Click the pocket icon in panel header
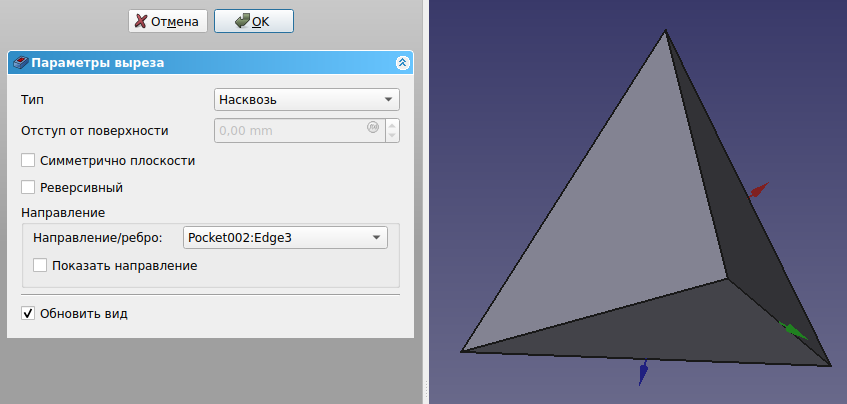 [x=20, y=63]
